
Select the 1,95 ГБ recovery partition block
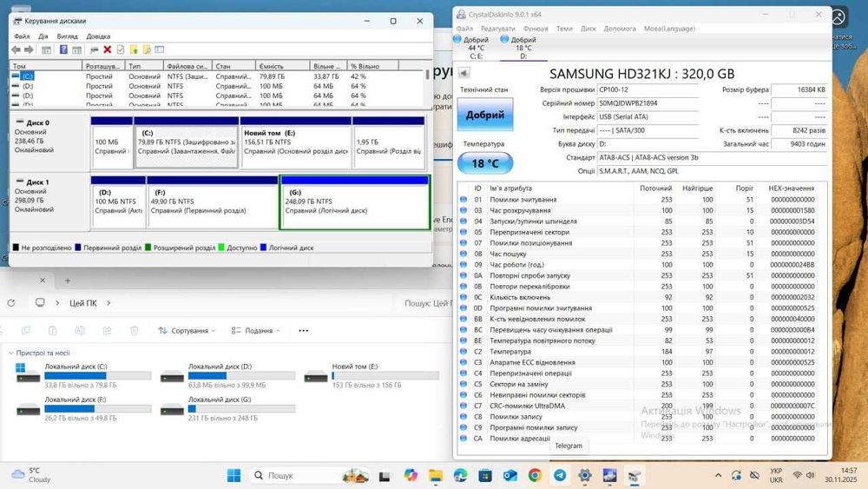[x=389, y=142]
